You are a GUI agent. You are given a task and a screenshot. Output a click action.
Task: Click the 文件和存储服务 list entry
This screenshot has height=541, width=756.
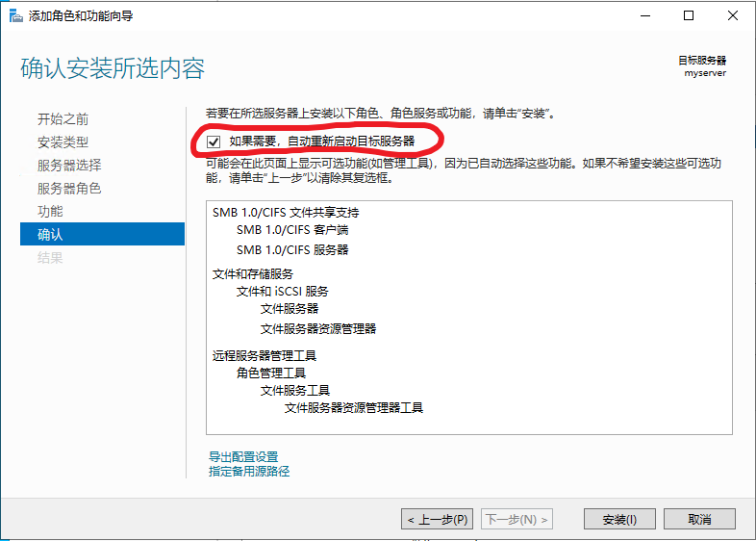pos(253,274)
